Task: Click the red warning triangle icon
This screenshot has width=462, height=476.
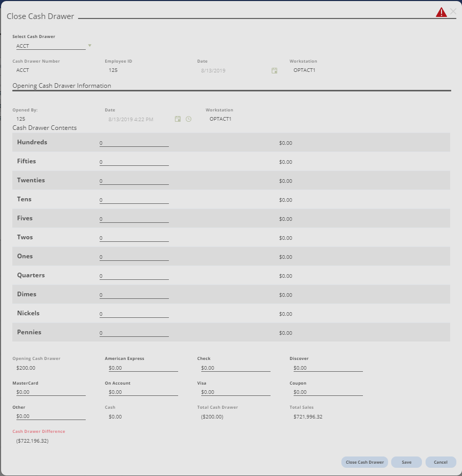Action: pyautogui.click(x=441, y=12)
